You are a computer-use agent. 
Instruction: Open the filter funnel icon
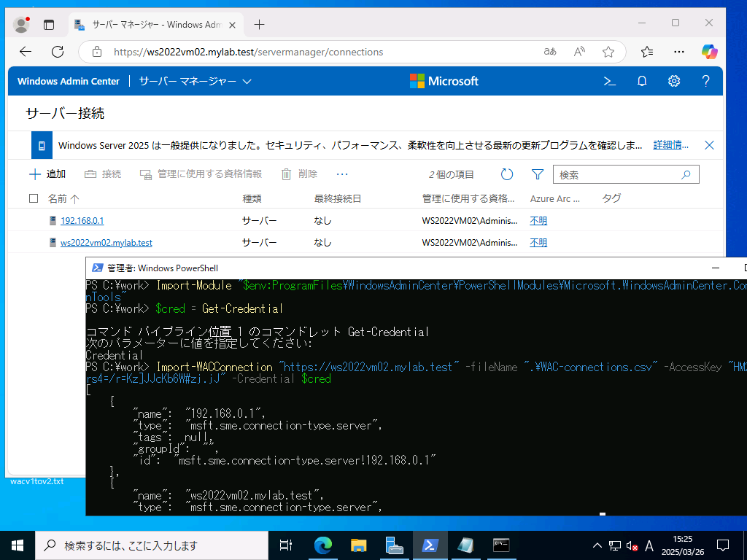538,175
